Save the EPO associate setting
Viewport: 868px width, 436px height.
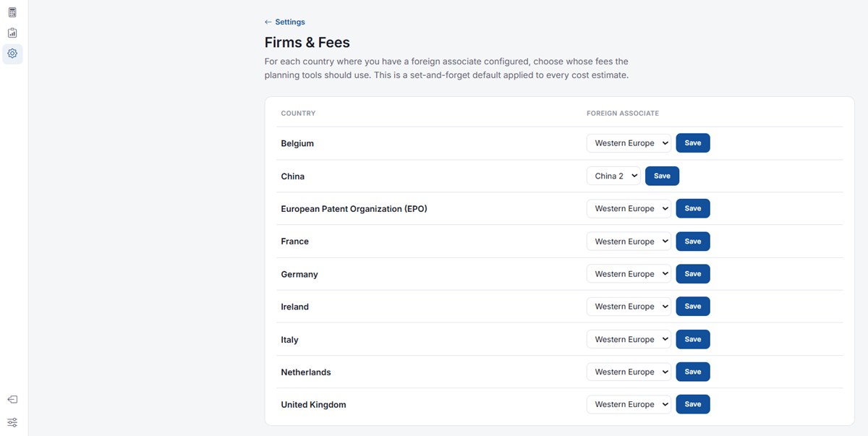coord(693,208)
